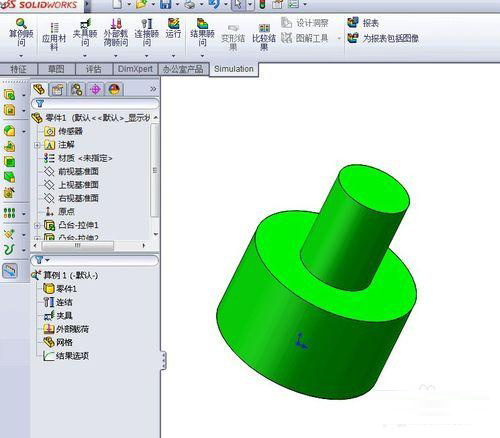Click the extruded boss feature icon in sidebar
The image size is (500, 438).
point(10,95)
